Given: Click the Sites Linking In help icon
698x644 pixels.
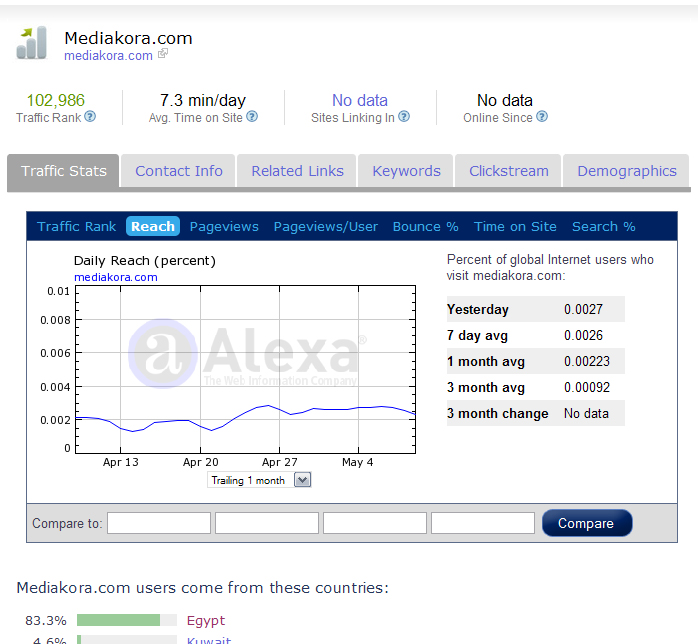Looking at the screenshot, I should [404, 117].
